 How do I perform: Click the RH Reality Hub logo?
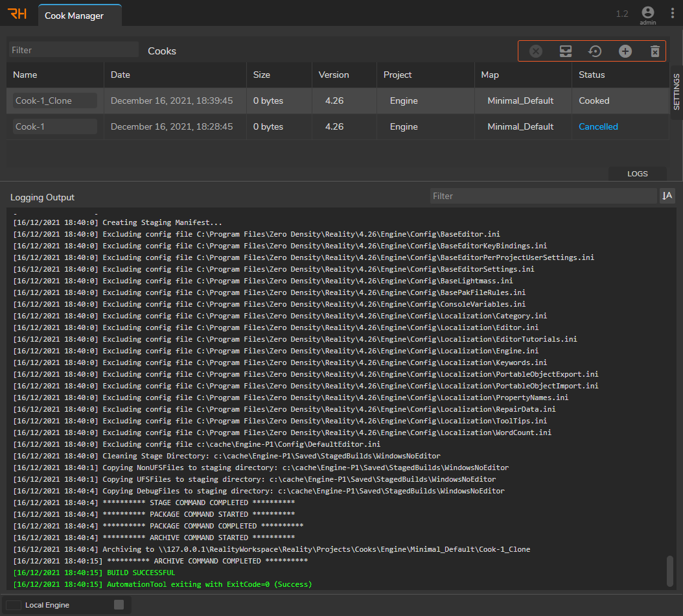(x=17, y=14)
